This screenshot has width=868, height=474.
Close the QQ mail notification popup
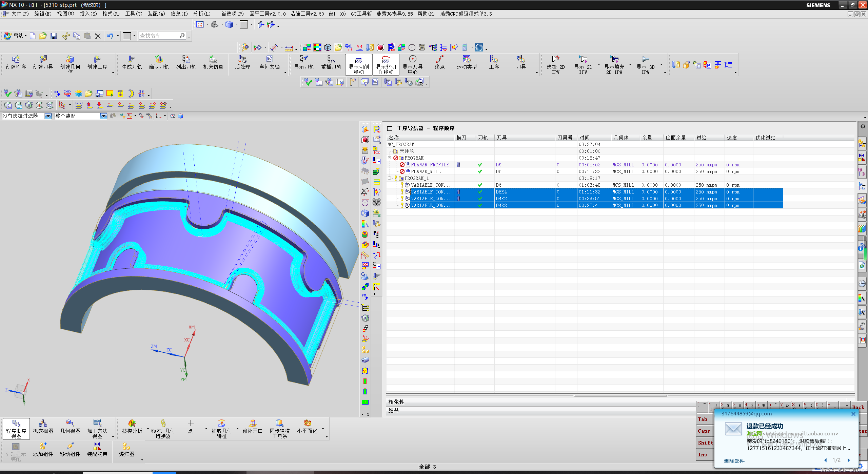(x=853, y=414)
